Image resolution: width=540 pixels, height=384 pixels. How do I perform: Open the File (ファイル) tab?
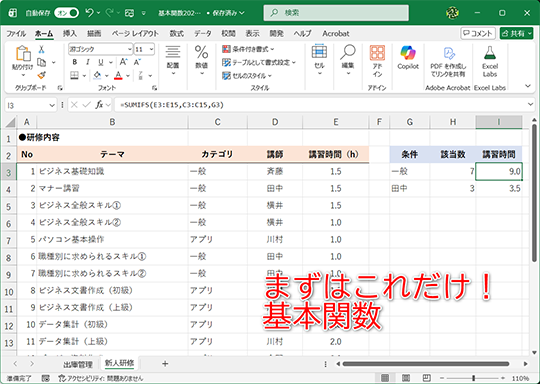pos(16,33)
